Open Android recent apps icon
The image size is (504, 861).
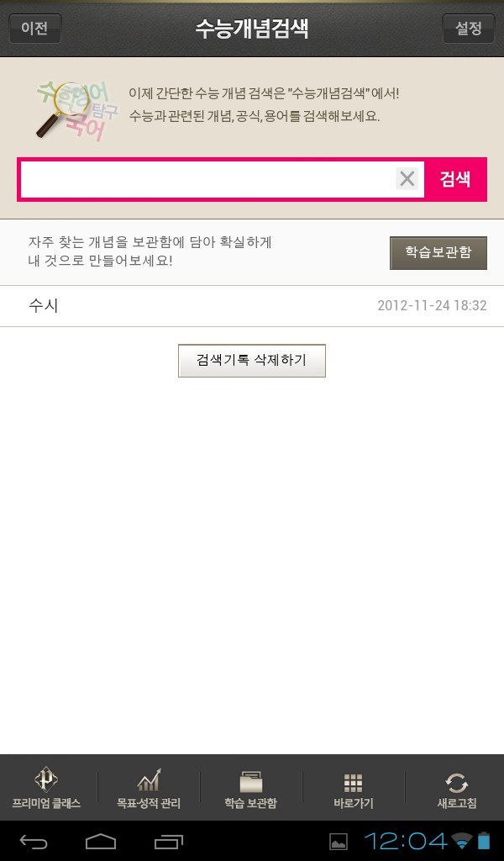point(168,841)
